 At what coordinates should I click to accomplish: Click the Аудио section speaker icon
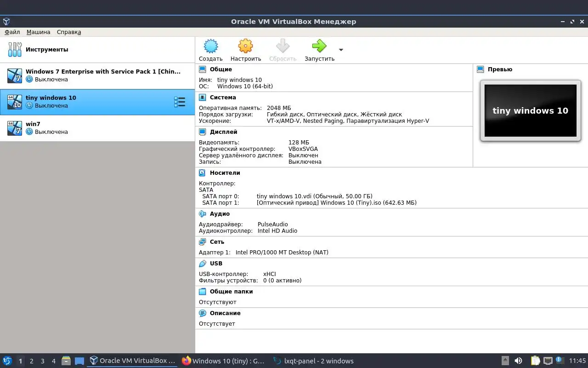point(203,214)
